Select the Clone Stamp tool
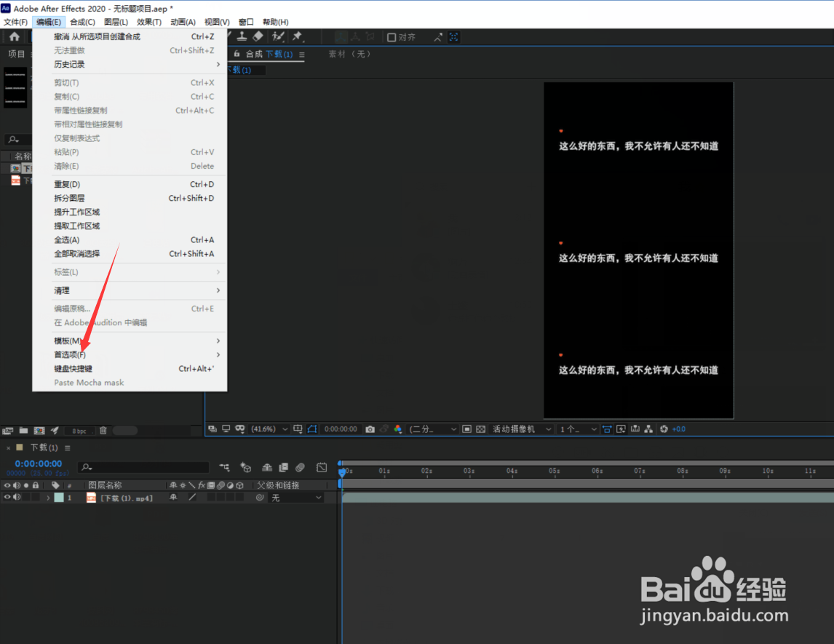Viewport: 834px width, 644px height. coord(242,36)
